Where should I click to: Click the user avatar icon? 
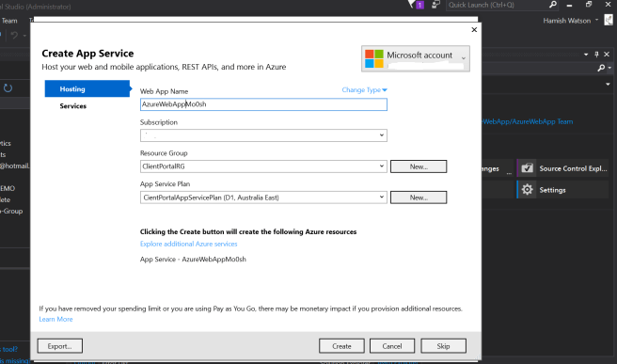609,20
